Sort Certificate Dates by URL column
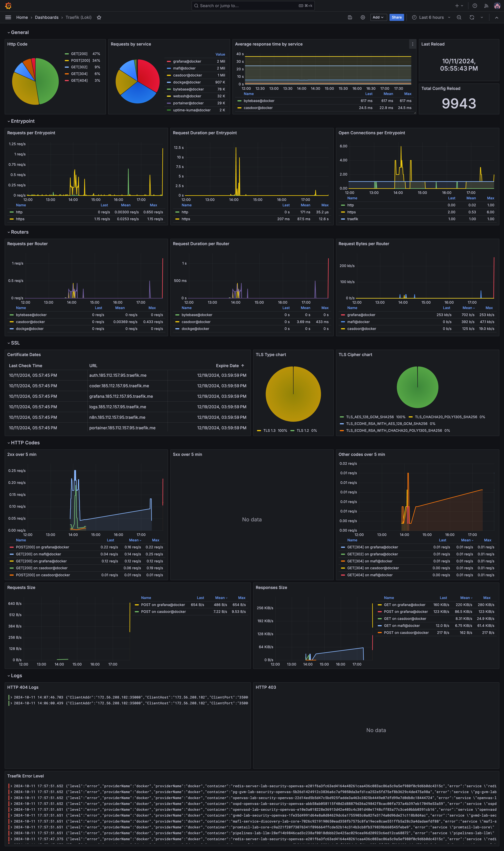This screenshot has height=851, width=504. tap(93, 366)
